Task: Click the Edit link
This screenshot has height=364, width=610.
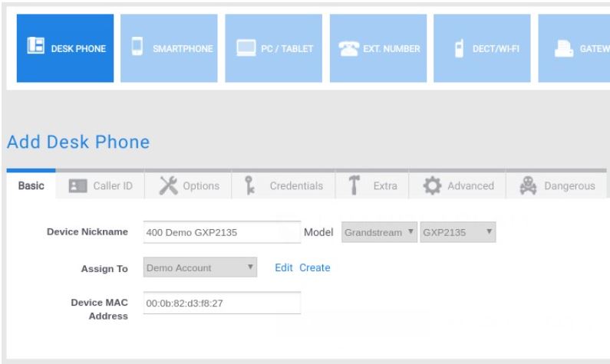Action: [x=284, y=267]
